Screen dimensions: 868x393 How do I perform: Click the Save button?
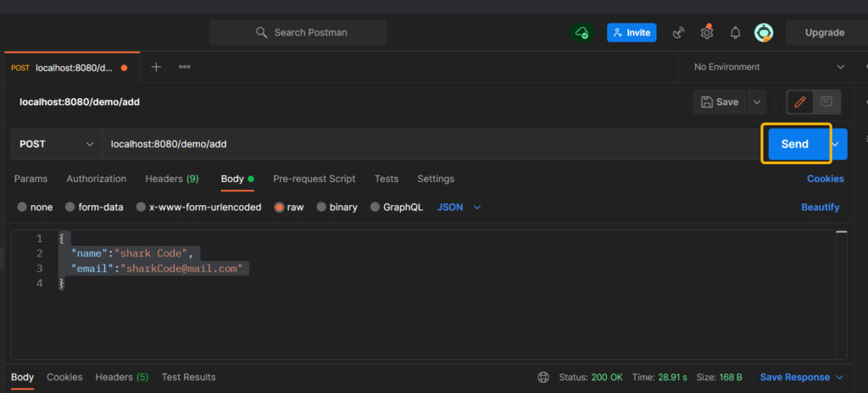[x=719, y=102]
